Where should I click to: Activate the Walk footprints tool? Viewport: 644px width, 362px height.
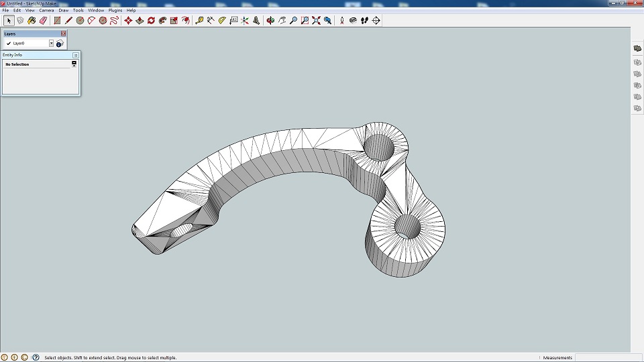pos(364,21)
